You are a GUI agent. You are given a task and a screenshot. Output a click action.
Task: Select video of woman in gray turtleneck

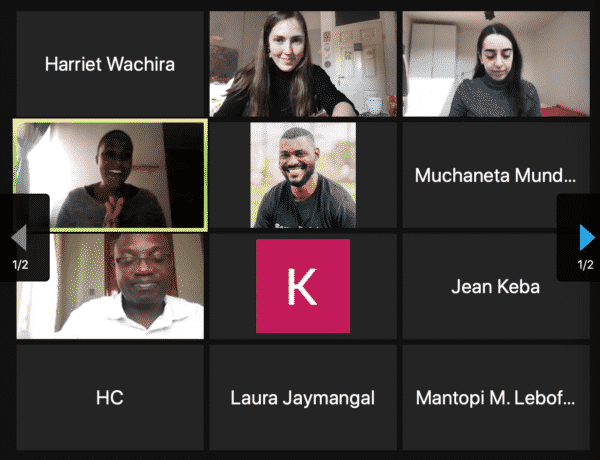(496, 64)
